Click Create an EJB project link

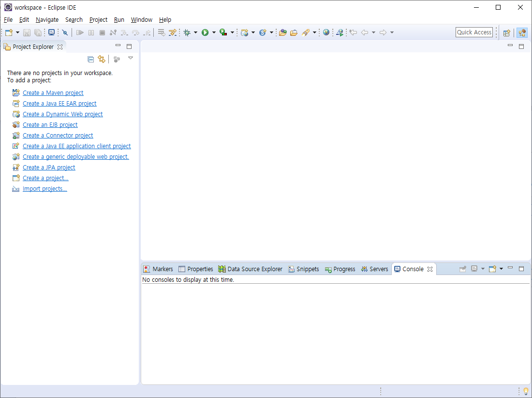pos(50,124)
